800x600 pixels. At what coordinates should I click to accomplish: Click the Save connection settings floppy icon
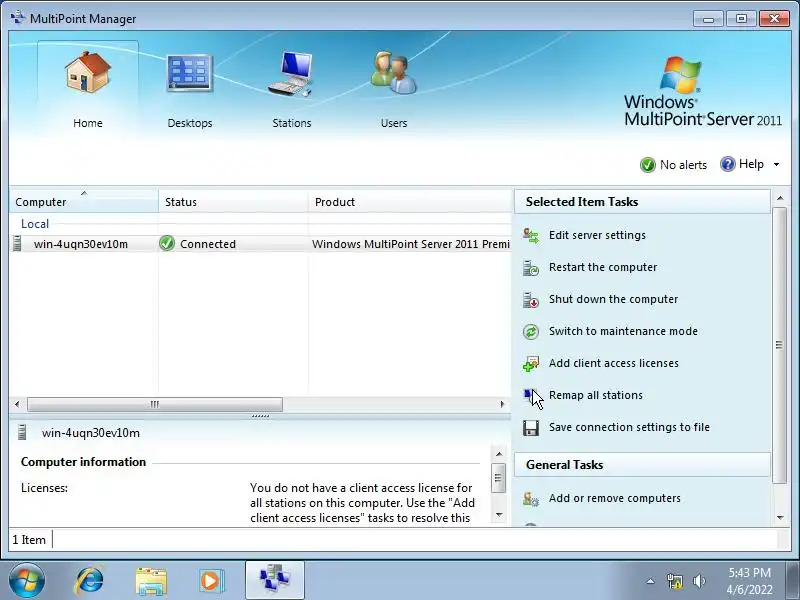click(531, 428)
